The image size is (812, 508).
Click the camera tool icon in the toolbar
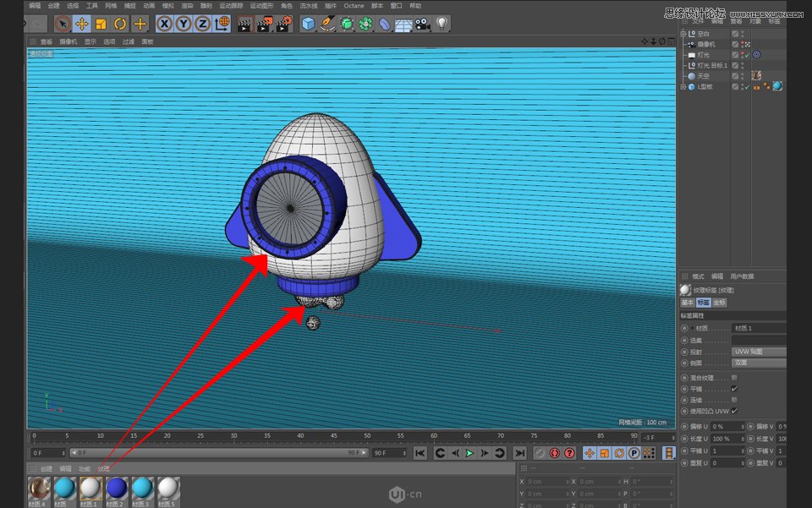421,24
